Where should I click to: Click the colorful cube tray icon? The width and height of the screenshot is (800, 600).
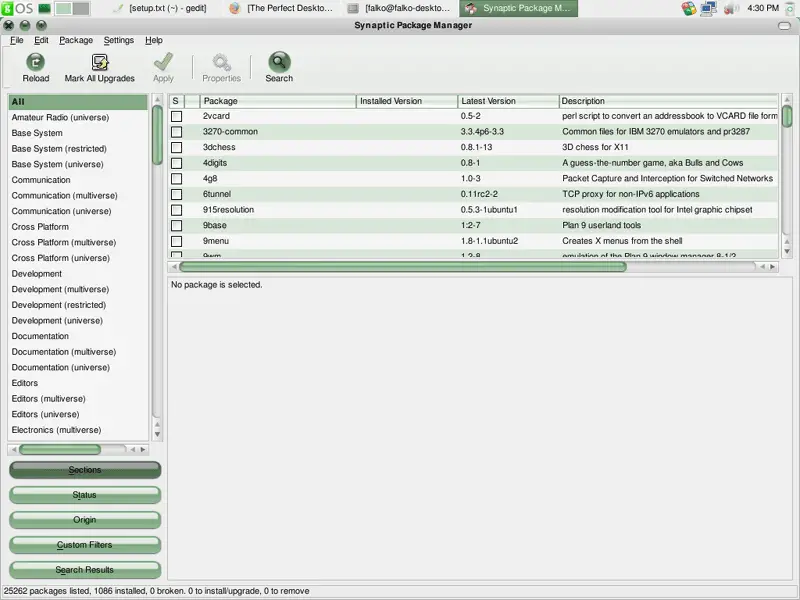689,8
